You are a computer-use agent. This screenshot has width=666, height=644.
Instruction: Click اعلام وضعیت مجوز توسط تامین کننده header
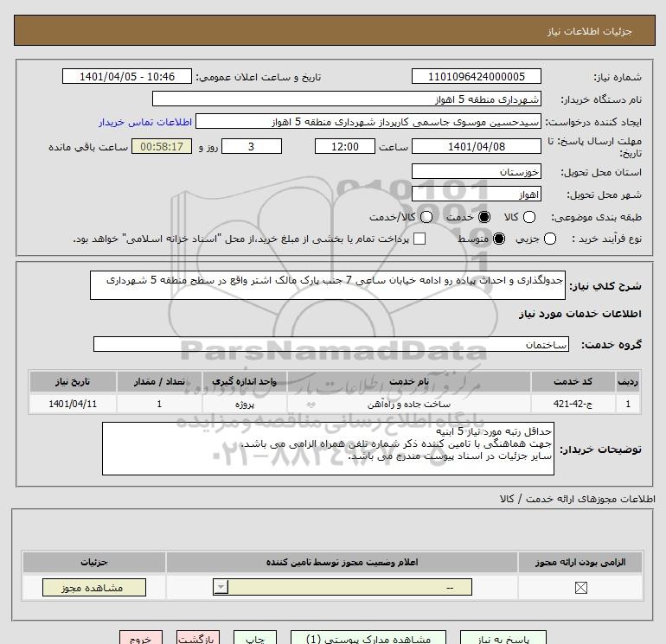(x=342, y=562)
